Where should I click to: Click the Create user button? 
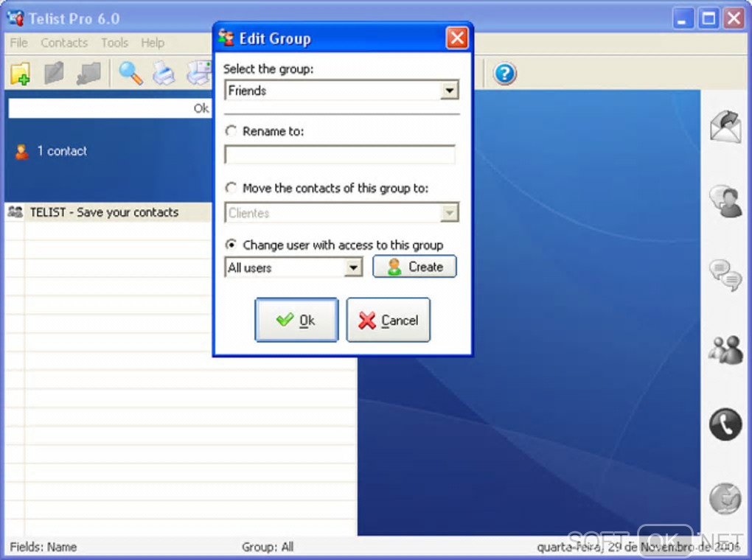point(415,267)
